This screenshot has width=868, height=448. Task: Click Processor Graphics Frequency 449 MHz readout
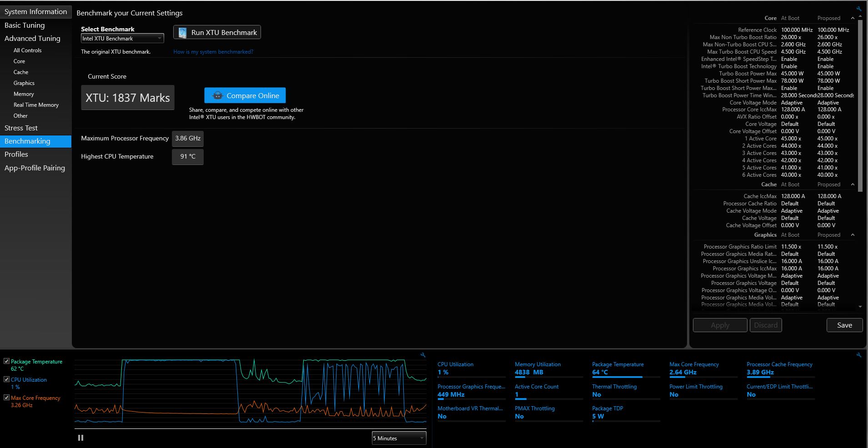click(x=472, y=391)
